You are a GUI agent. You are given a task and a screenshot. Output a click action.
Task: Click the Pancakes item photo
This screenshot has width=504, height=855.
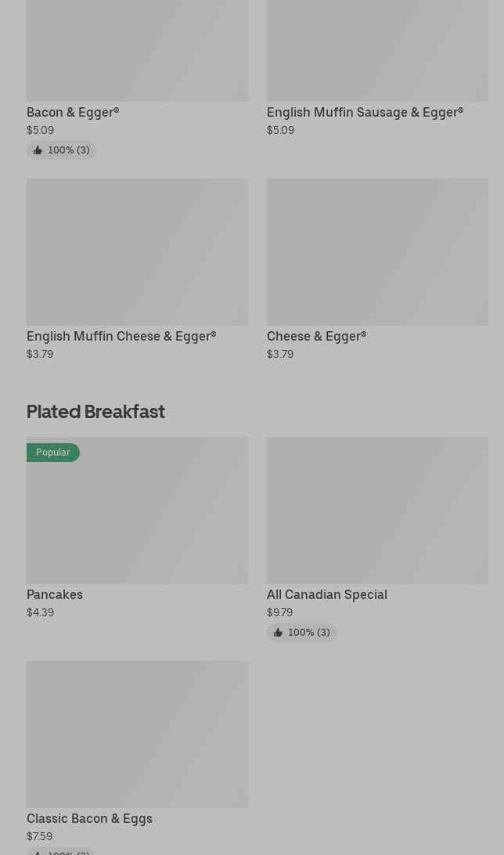137,517
